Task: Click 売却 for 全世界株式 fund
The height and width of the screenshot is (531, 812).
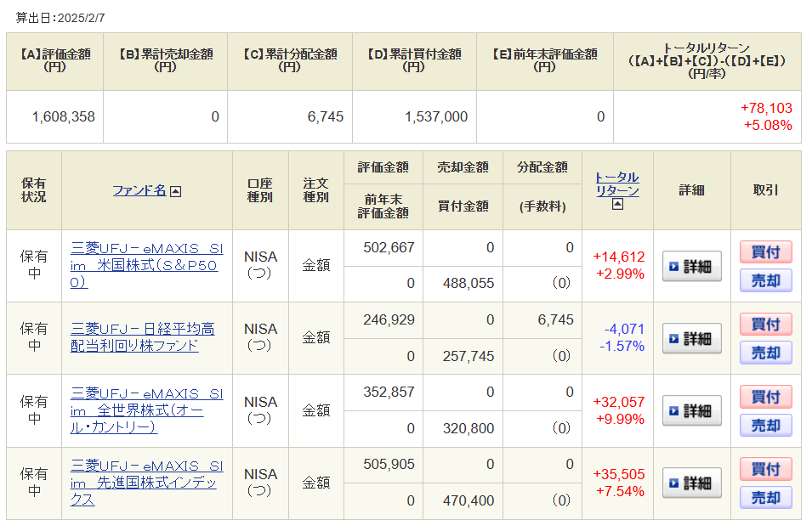Action: tap(766, 426)
